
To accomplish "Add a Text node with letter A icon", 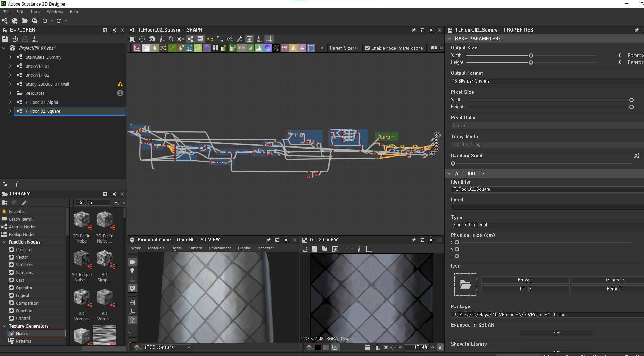I will tap(302, 48).
